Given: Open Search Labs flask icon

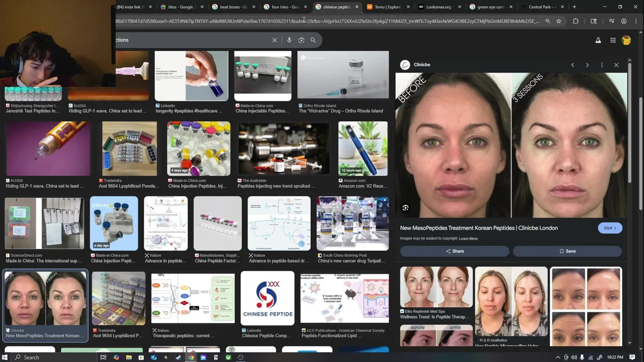Looking at the screenshot, I should pyautogui.click(x=598, y=40).
